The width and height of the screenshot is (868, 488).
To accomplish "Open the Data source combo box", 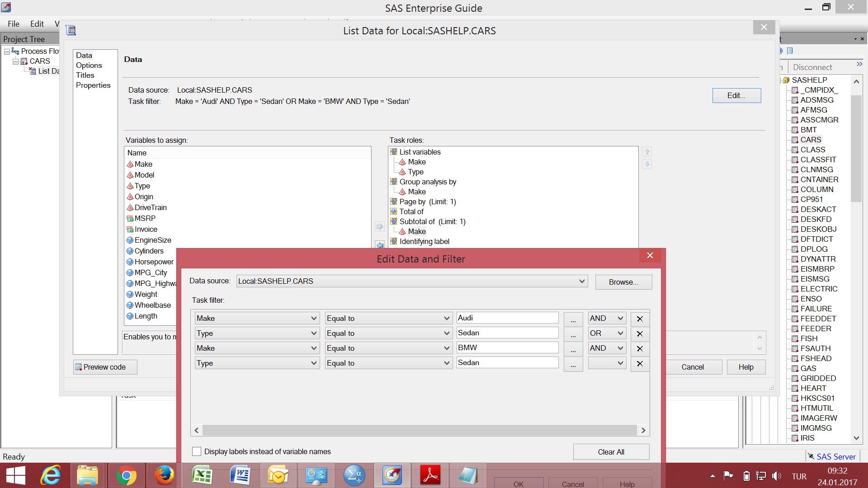I will tap(412, 281).
